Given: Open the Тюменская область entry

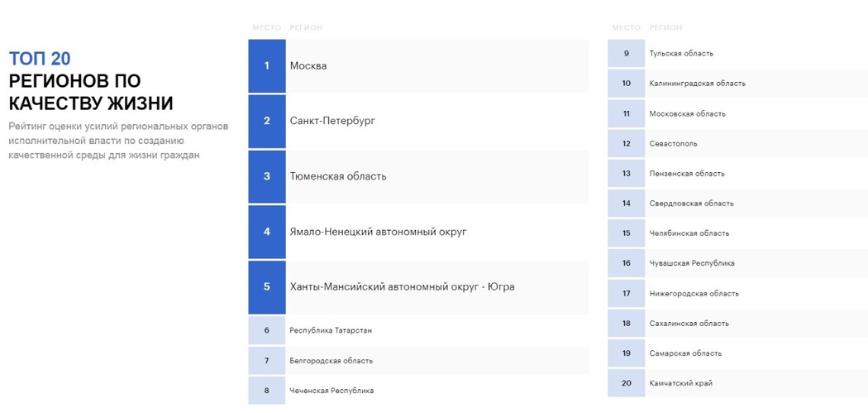Looking at the screenshot, I should point(418,176).
